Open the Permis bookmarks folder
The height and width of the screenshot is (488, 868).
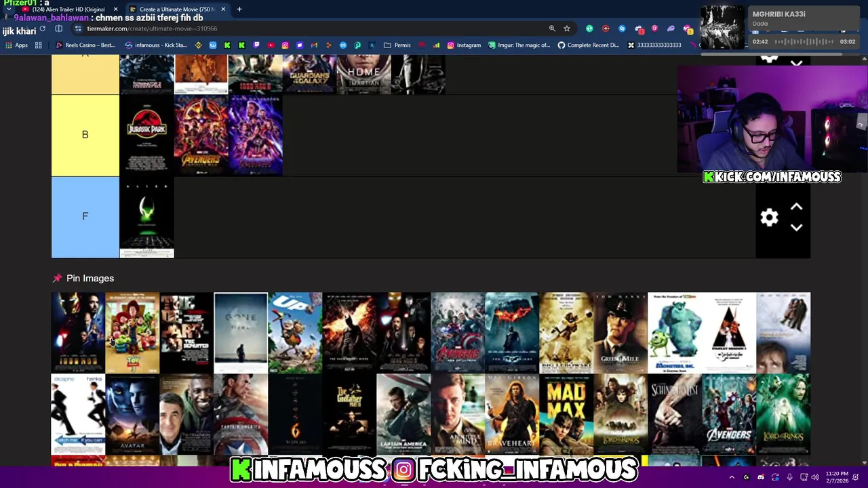(x=397, y=45)
